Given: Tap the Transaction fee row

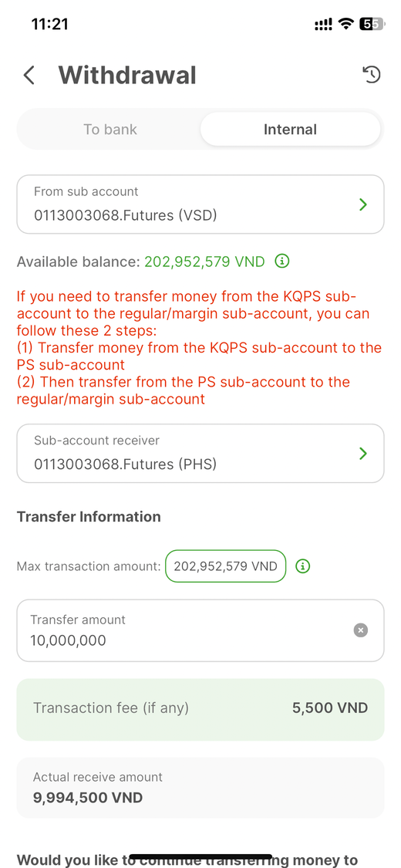Looking at the screenshot, I should tap(200, 709).
